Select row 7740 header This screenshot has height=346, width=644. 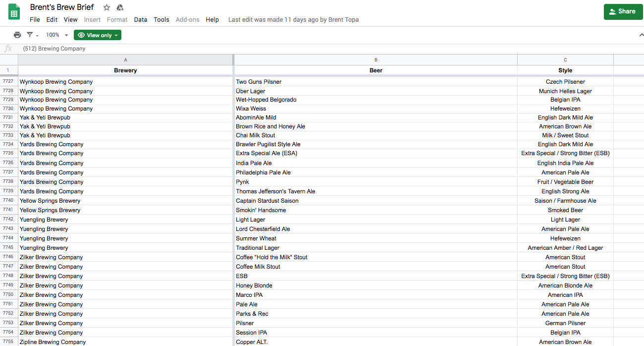tap(8, 201)
